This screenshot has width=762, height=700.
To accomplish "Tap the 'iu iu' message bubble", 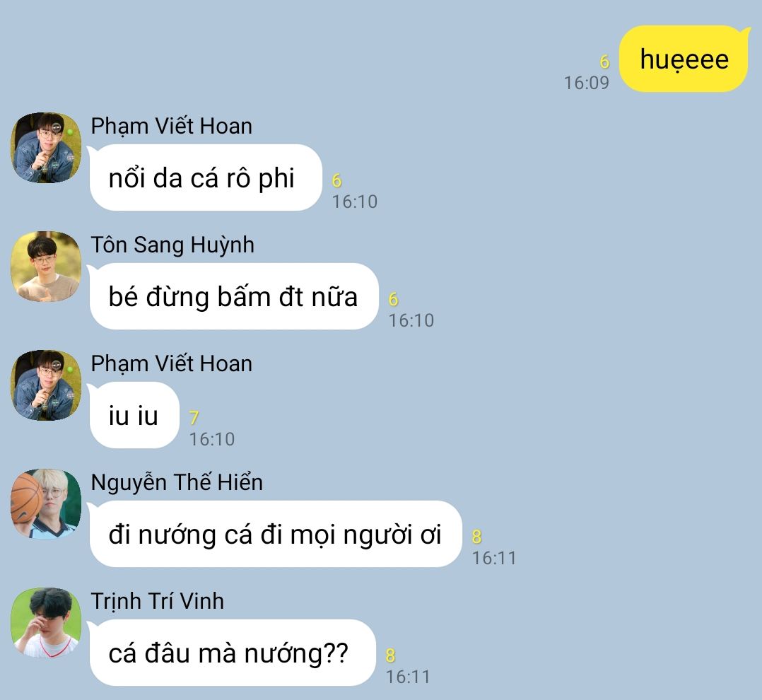I will click(133, 416).
